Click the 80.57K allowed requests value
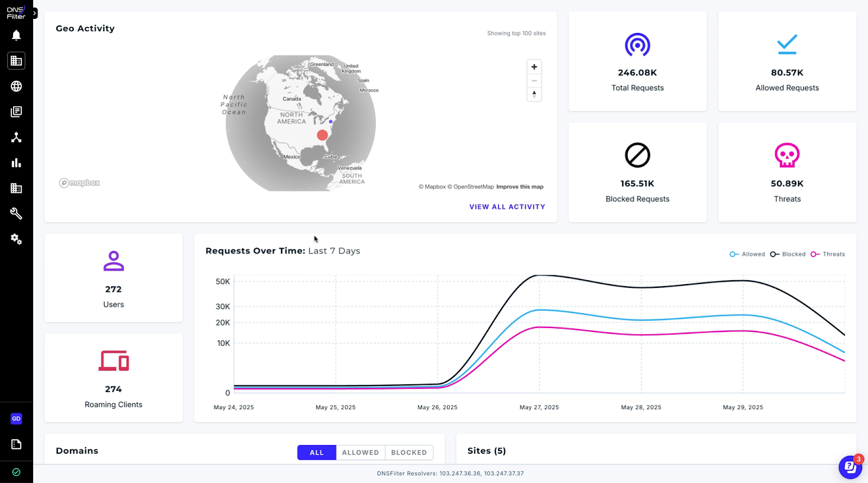868x483 pixels. click(787, 73)
